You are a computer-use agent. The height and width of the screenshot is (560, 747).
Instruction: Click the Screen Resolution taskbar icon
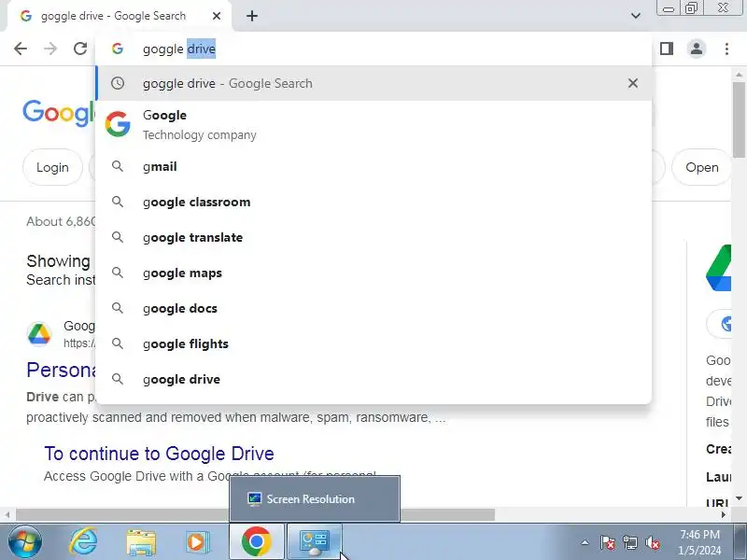pos(314,542)
